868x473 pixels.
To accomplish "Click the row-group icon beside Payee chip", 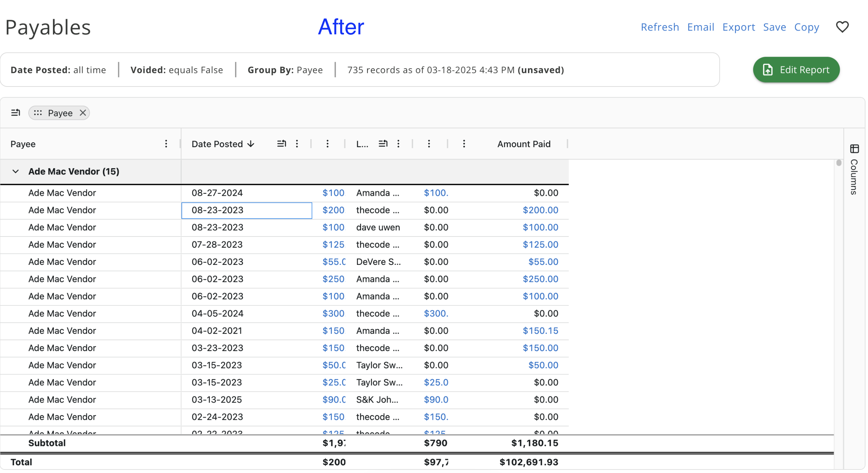I will pyautogui.click(x=16, y=113).
